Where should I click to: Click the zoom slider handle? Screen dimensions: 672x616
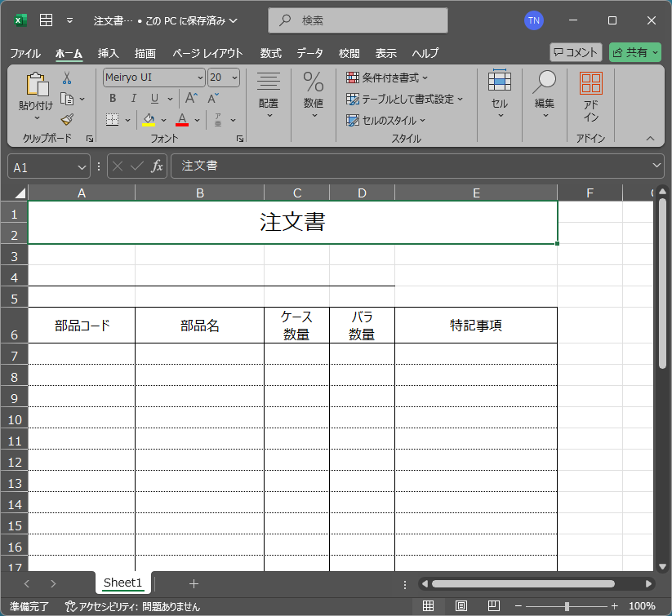(567, 606)
